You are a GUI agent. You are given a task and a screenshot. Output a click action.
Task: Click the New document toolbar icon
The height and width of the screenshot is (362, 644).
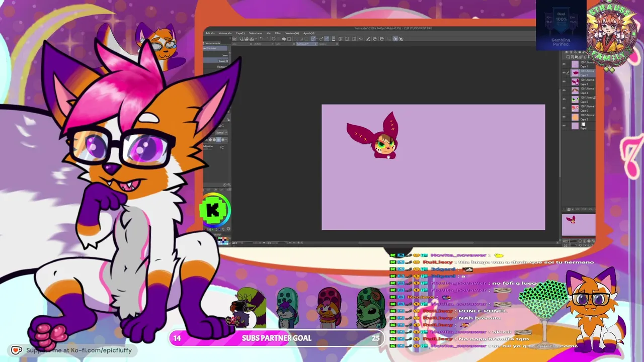coord(242,39)
